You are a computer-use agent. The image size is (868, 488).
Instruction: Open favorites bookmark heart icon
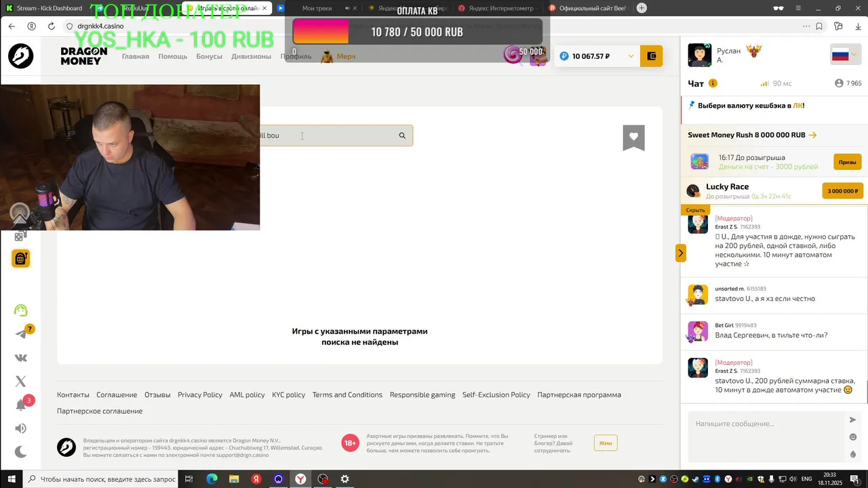[x=633, y=138]
